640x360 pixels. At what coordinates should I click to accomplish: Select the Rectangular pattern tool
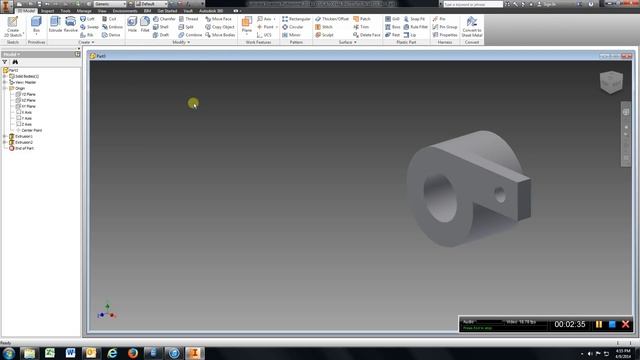(x=296, y=19)
